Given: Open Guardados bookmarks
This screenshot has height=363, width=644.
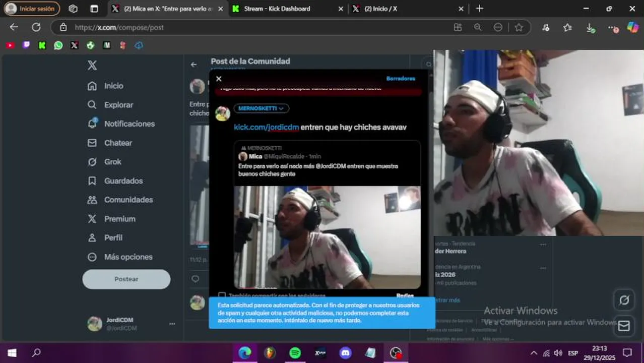Looking at the screenshot, I should pyautogui.click(x=115, y=180).
